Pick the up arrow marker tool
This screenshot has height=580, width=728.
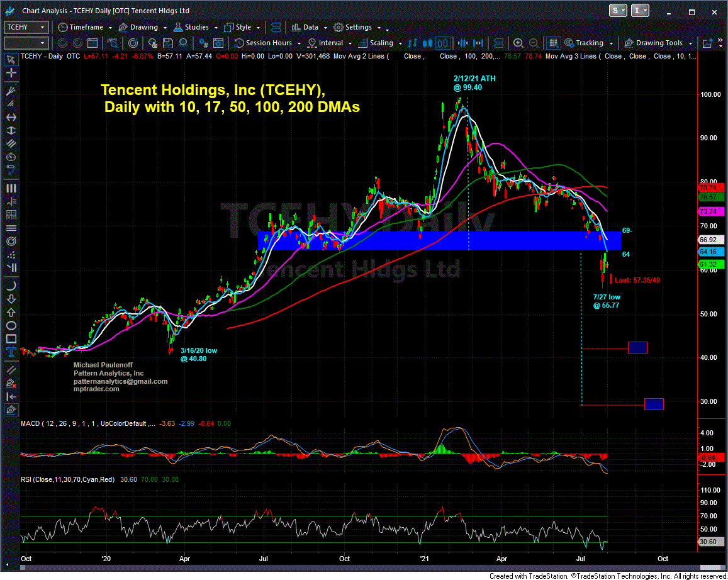[x=11, y=312]
